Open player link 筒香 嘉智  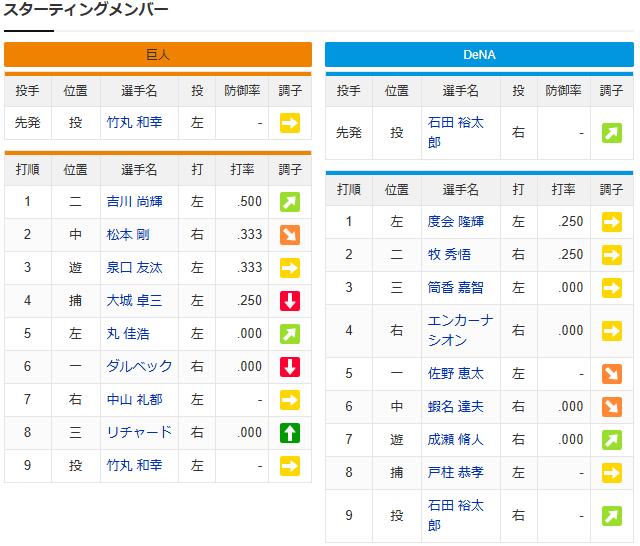(x=456, y=288)
